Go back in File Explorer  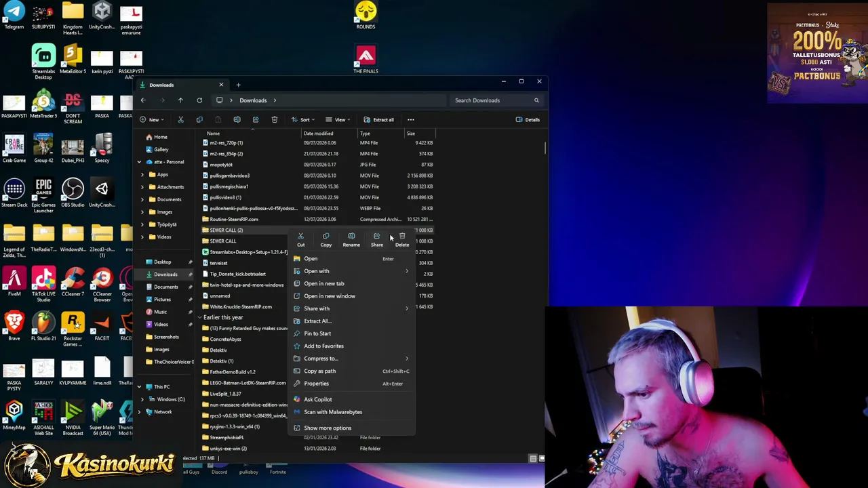coord(143,100)
